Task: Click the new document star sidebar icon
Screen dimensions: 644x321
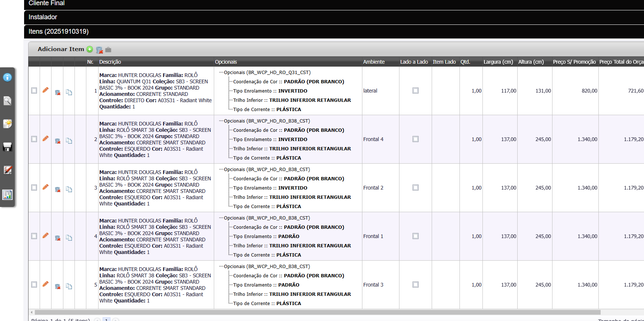Action: (x=7, y=124)
